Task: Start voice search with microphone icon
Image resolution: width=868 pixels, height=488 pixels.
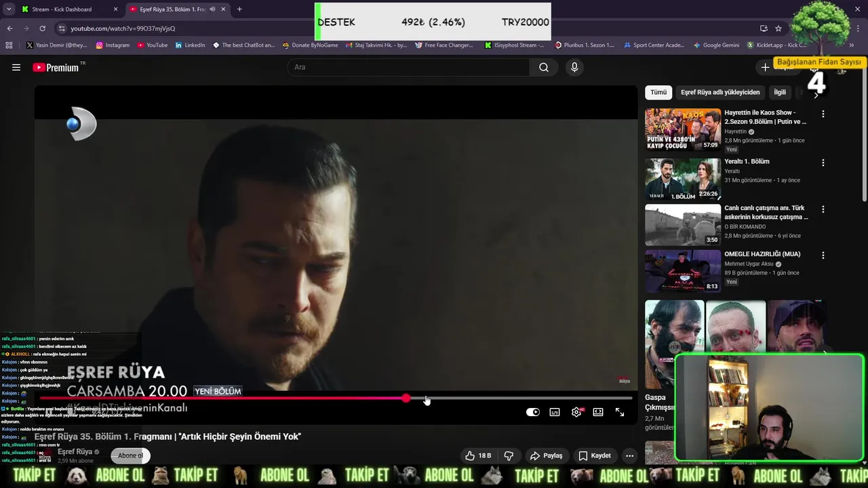Action: pos(574,67)
